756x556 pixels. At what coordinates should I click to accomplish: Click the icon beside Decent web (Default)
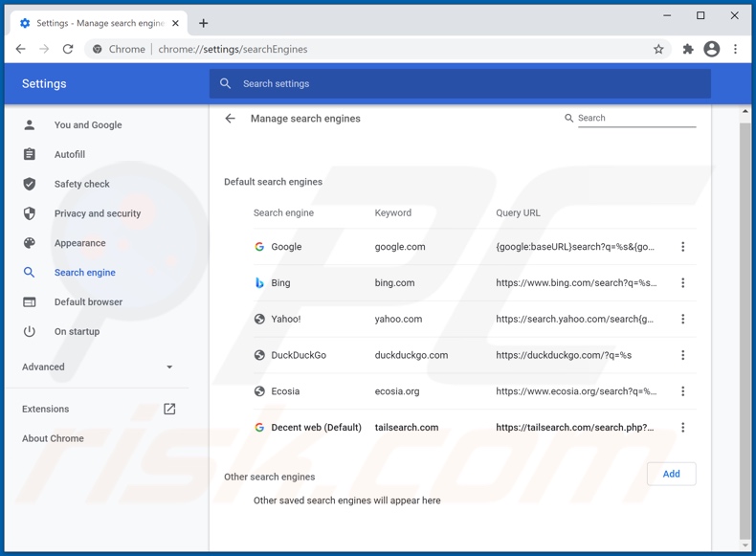259,427
